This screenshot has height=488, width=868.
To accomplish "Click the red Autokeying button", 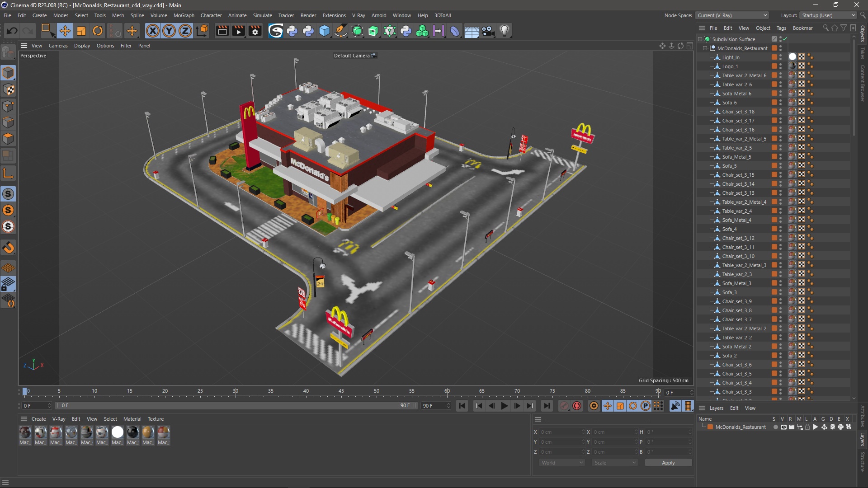I will pyautogui.click(x=577, y=406).
